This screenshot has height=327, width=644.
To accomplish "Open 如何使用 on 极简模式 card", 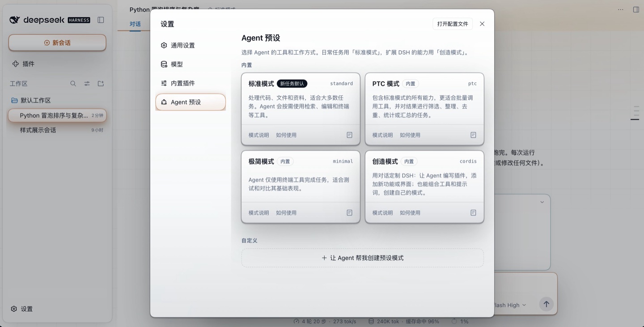I will point(286,213).
